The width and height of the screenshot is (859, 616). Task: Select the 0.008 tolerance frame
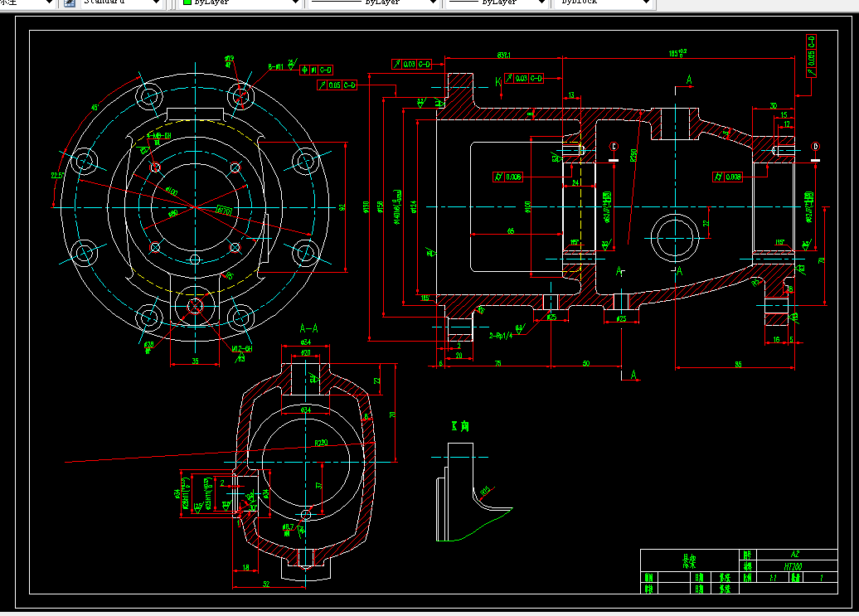tap(727, 177)
